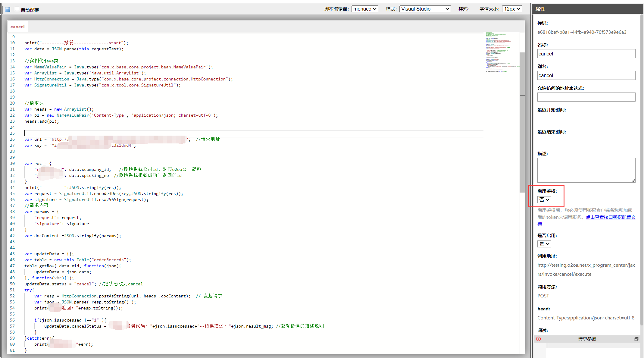
Task: Open the Visual Studio style dropdown
Action: point(425,9)
